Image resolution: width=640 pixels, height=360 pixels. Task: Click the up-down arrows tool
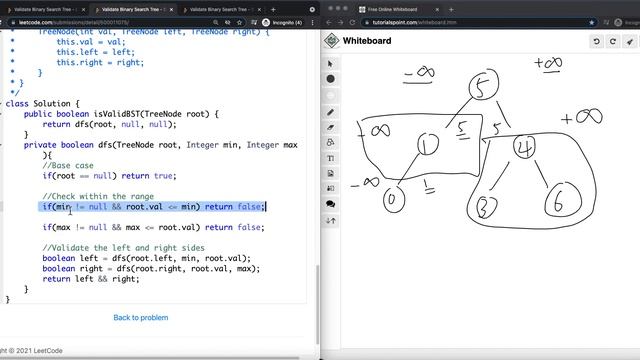click(x=331, y=220)
